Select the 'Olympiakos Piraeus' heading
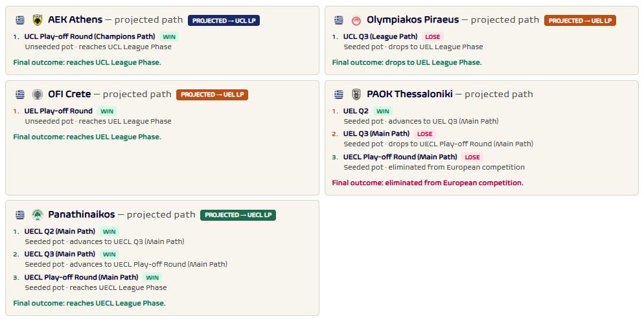 [413, 19]
